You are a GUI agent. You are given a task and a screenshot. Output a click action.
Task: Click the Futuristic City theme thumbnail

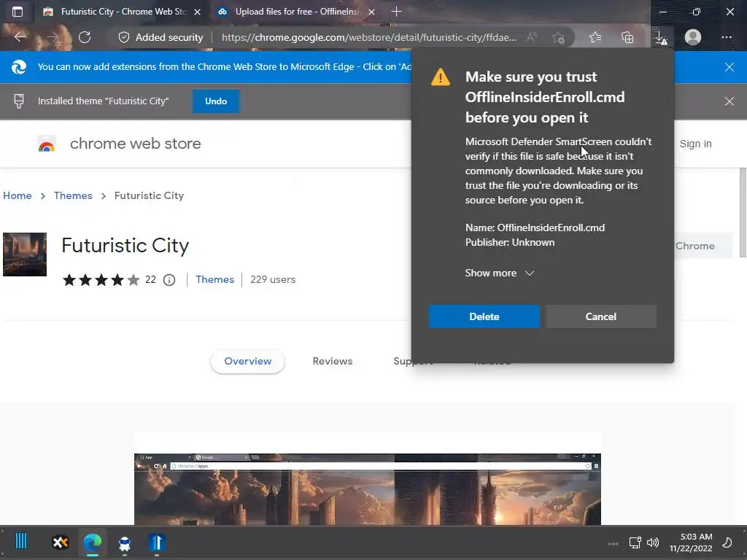tap(25, 254)
